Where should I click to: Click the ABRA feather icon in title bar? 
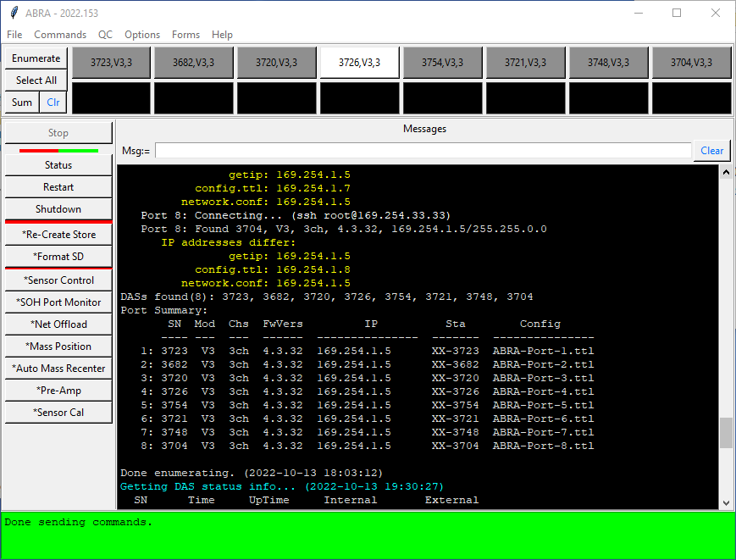(14, 13)
